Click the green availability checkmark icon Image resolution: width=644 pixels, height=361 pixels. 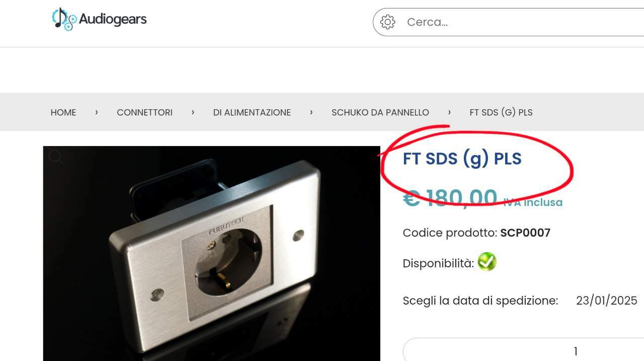pyautogui.click(x=487, y=262)
